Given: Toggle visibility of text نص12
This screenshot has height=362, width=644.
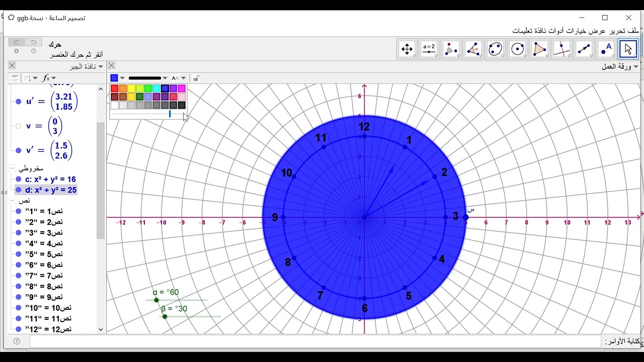Looking at the screenshot, I should pos(19,329).
